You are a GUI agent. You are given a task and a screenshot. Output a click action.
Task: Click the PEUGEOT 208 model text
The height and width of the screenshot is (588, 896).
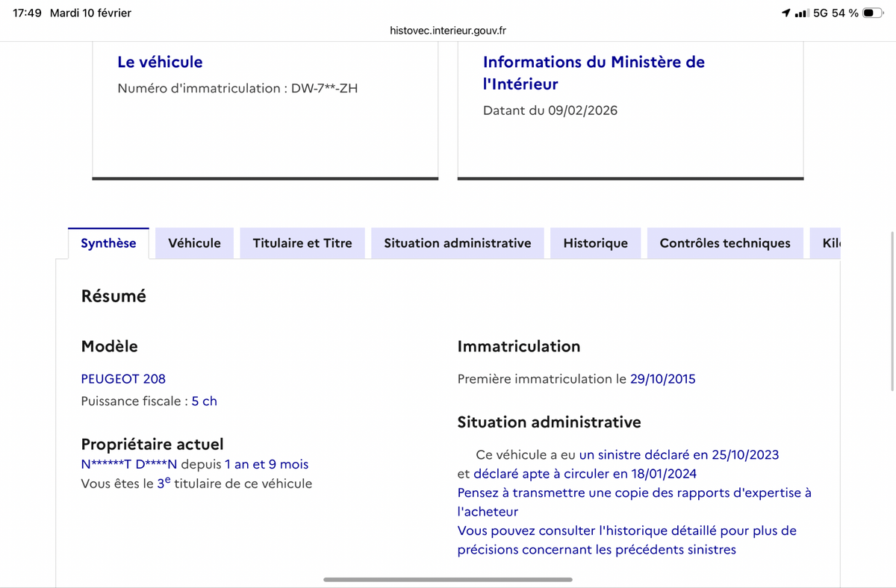click(123, 378)
